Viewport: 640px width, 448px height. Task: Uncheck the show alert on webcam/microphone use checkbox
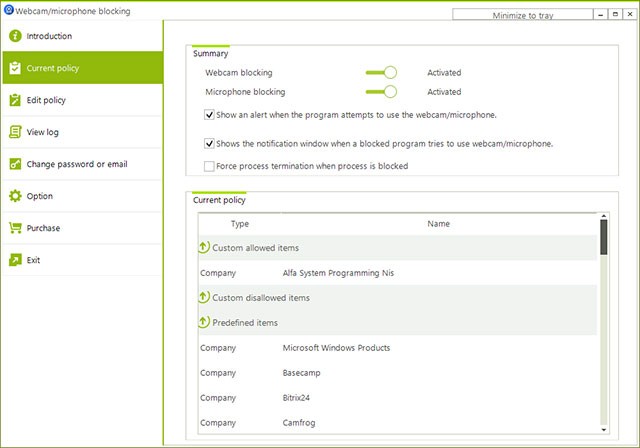[209, 115]
